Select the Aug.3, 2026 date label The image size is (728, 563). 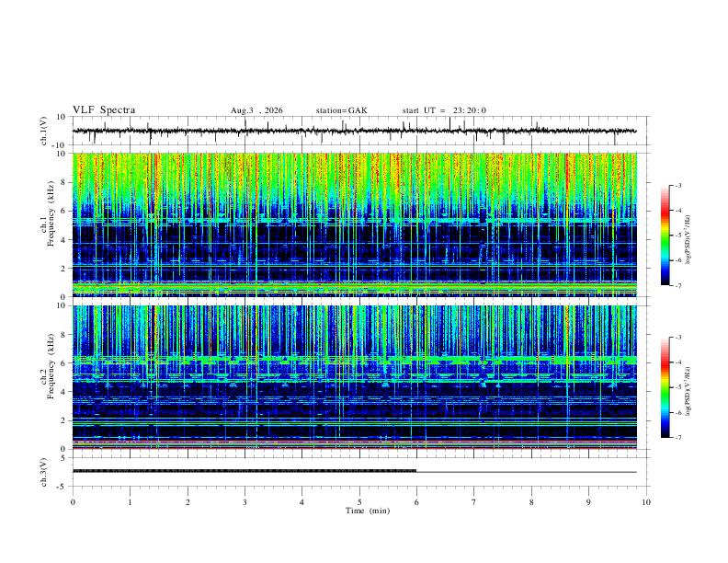coord(256,110)
